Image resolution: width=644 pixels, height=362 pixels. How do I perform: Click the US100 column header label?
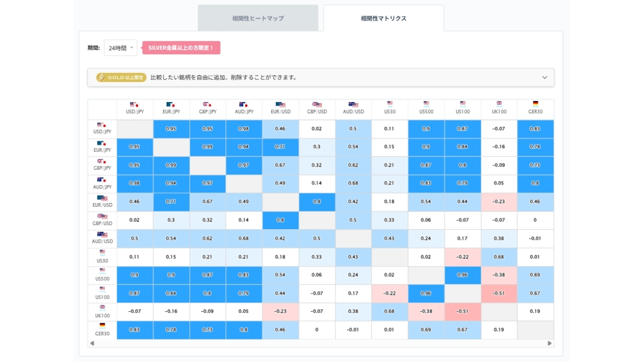click(x=463, y=112)
